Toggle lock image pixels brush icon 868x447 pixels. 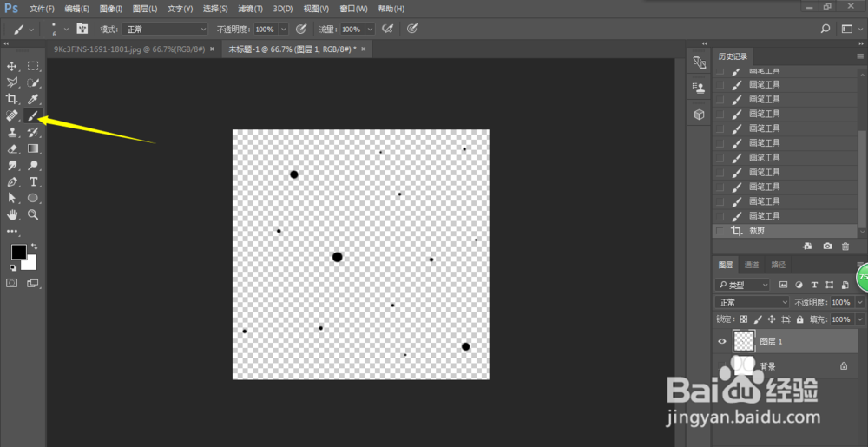pyautogui.click(x=758, y=319)
